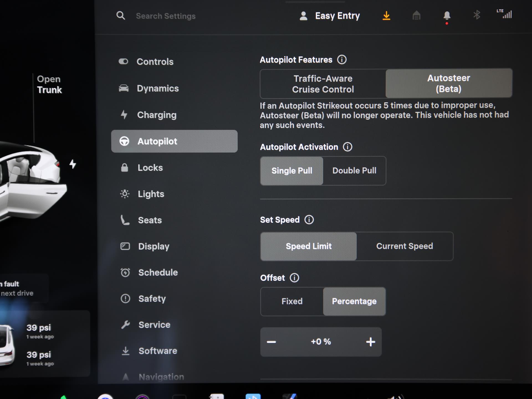This screenshot has width=532, height=399.
Task: Open the Charging settings menu
Action: point(157,115)
